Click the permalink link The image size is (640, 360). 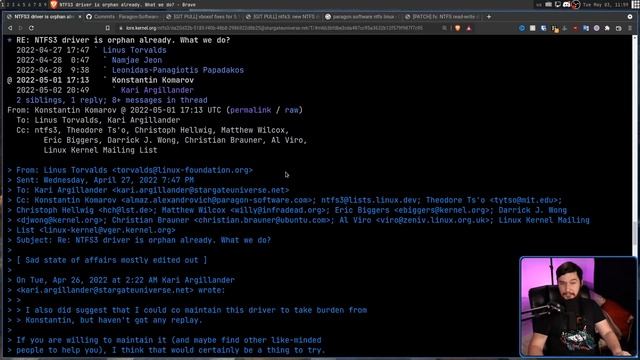point(251,110)
